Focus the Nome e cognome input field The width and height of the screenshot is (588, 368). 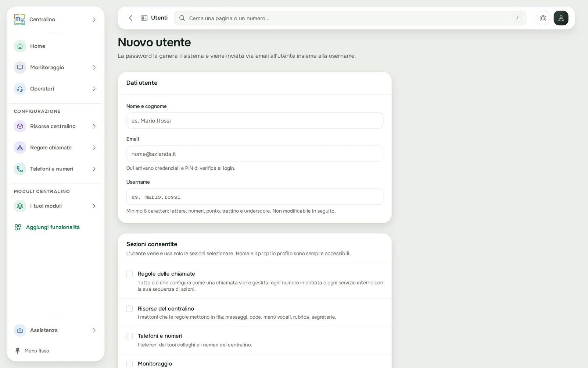[x=255, y=121]
